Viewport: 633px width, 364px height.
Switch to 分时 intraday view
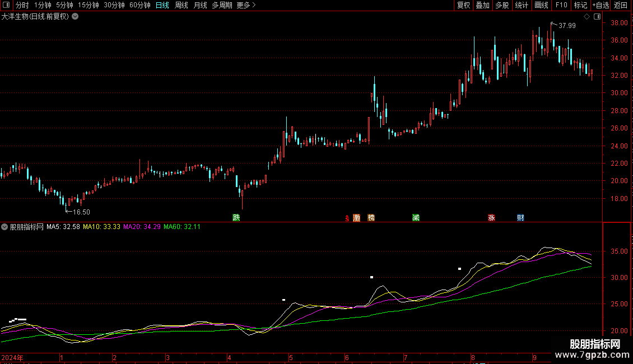pyautogui.click(x=22, y=5)
